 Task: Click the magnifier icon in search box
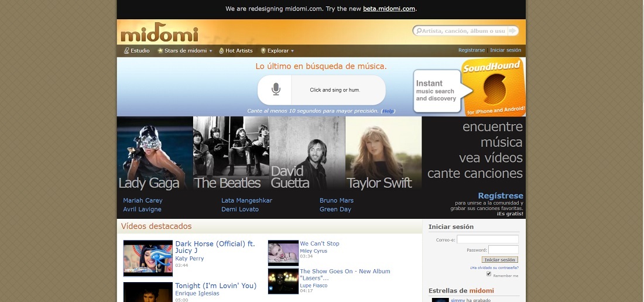[x=419, y=31]
